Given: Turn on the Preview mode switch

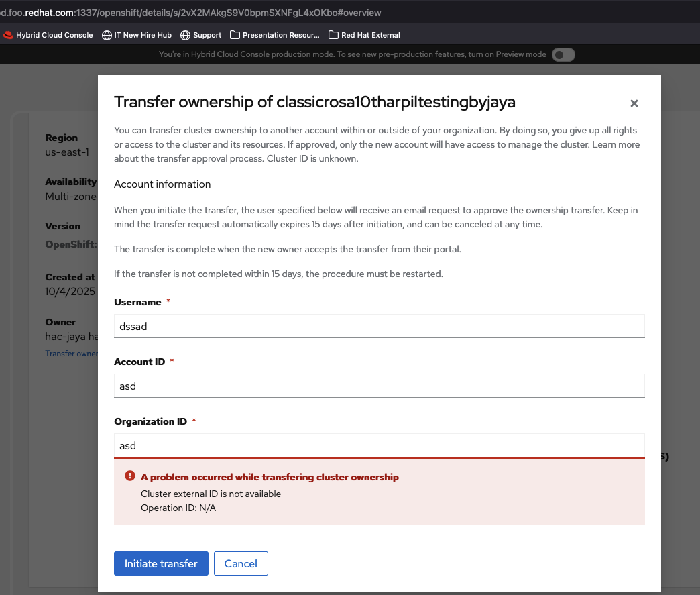Looking at the screenshot, I should [563, 55].
